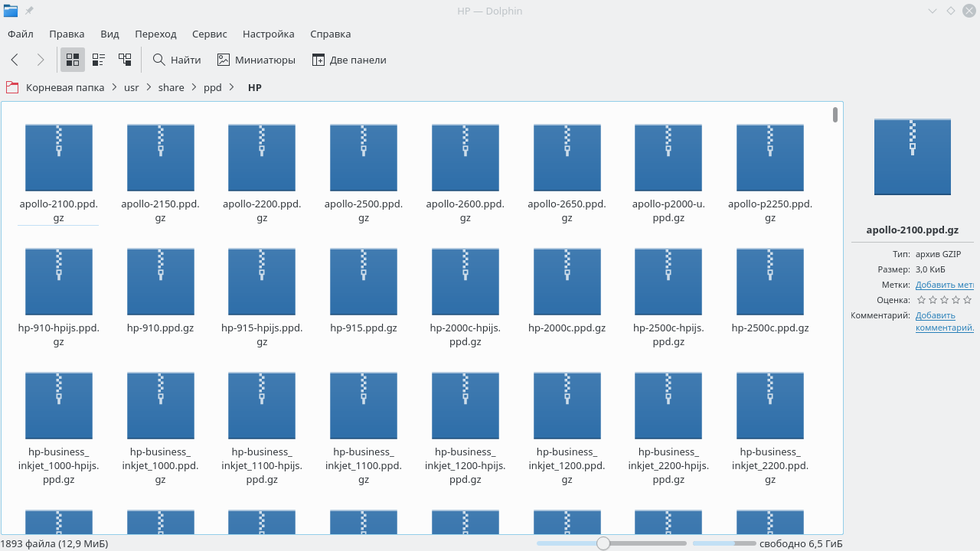Select hp-business_inkjet_1000-hpijs.ppd.gz archive icon

pos(59,406)
